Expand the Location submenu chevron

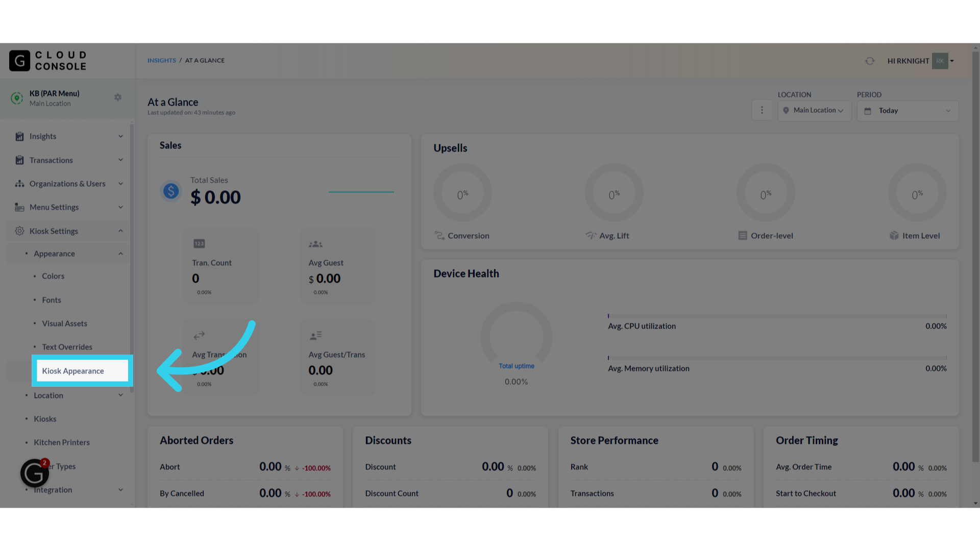pyautogui.click(x=120, y=395)
